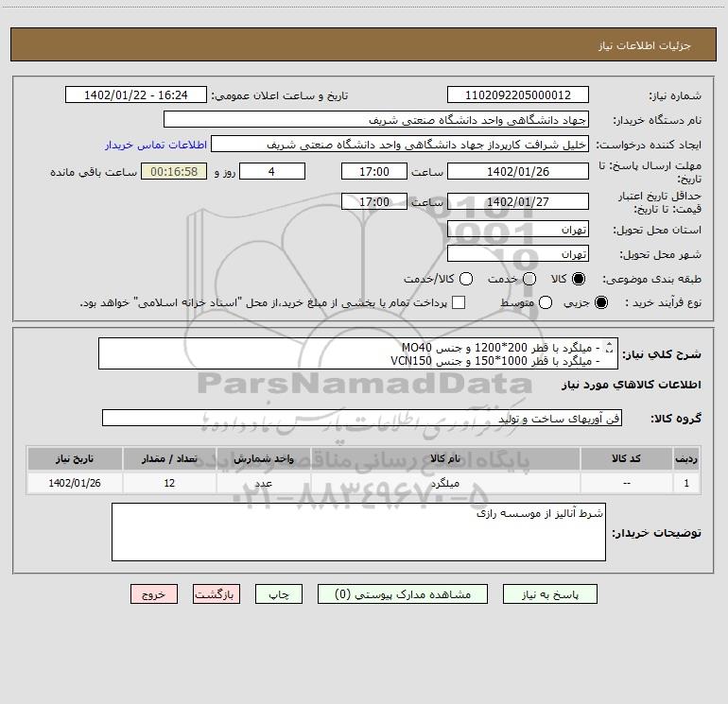Click the unit cell عدد
728x704 pixels.
click(x=263, y=483)
